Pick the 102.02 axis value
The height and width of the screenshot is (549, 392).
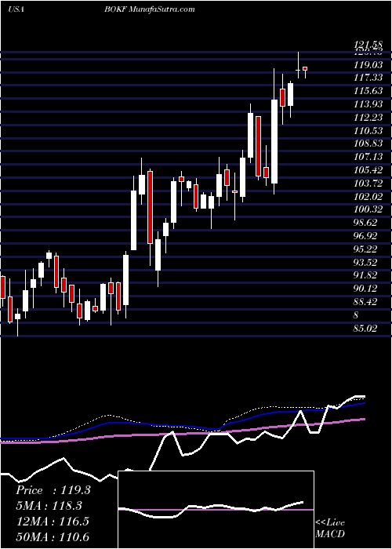pyautogui.click(x=368, y=197)
